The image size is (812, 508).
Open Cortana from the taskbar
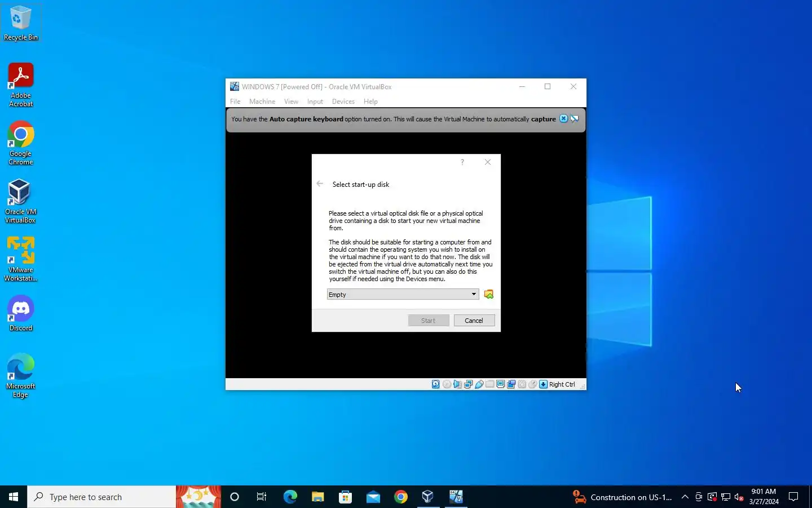[235, 497]
